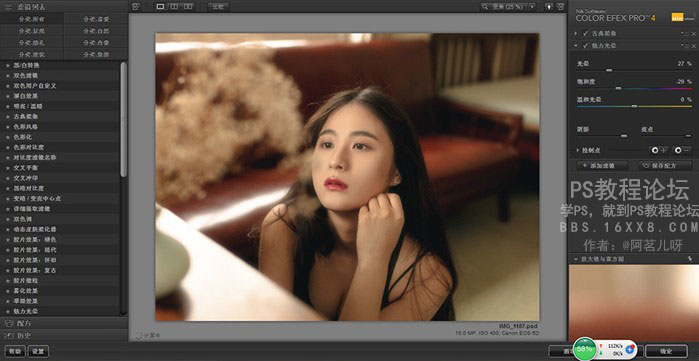Adjust the 阴影 shadows slider handle

(x=624, y=135)
